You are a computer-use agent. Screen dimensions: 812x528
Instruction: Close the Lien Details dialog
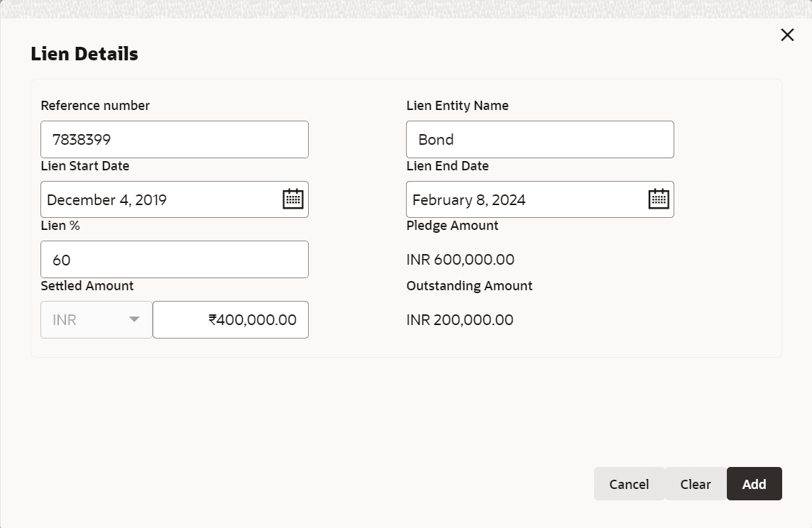click(x=787, y=35)
